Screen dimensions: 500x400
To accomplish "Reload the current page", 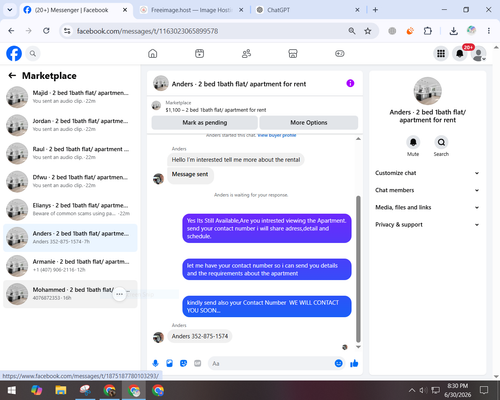I will (x=46, y=31).
